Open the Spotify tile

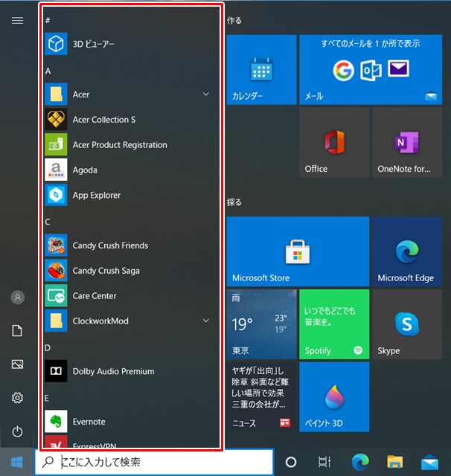click(x=334, y=324)
